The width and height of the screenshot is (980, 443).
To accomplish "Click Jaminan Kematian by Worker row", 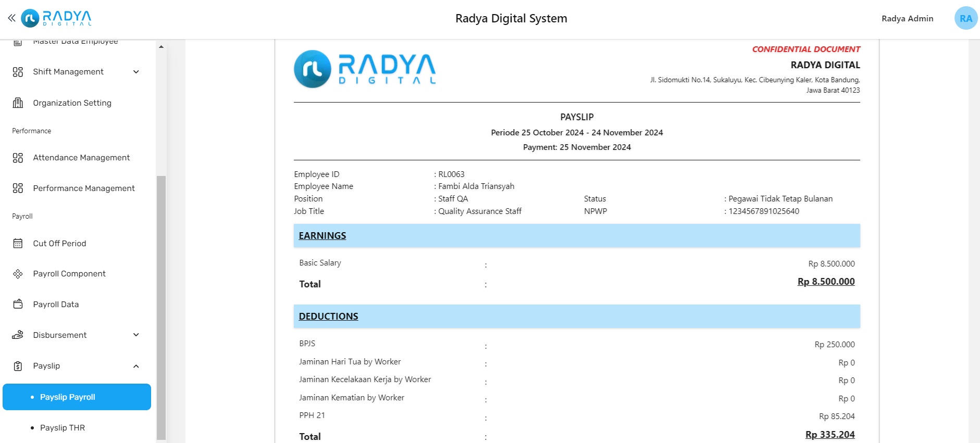I will [577, 398].
